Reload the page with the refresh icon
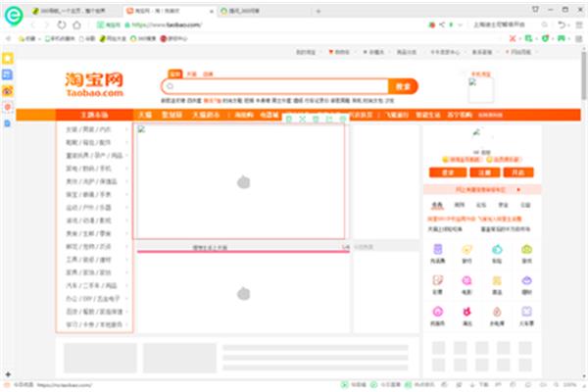 [x=62, y=25]
